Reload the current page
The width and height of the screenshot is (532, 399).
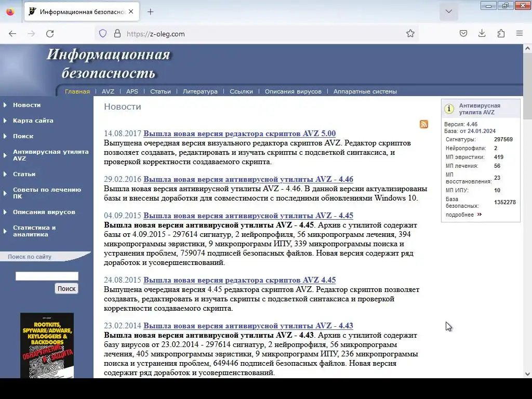[50, 34]
